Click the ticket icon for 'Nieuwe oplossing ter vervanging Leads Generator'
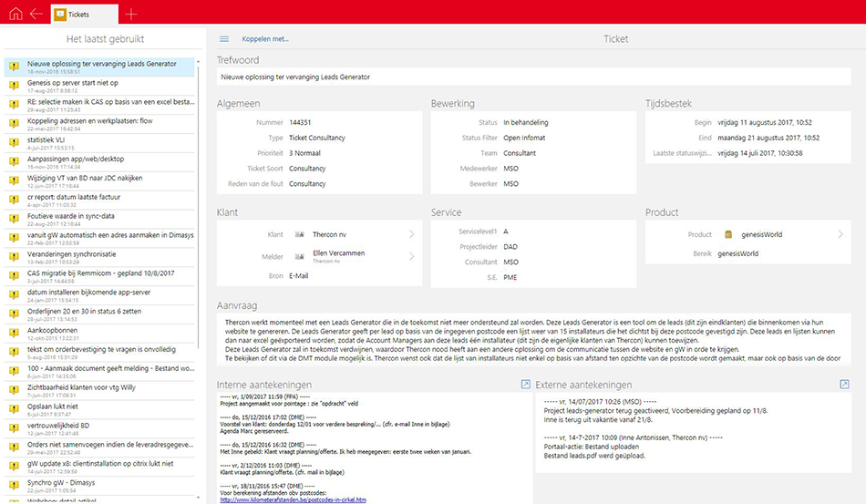866x504 pixels. click(14, 67)
